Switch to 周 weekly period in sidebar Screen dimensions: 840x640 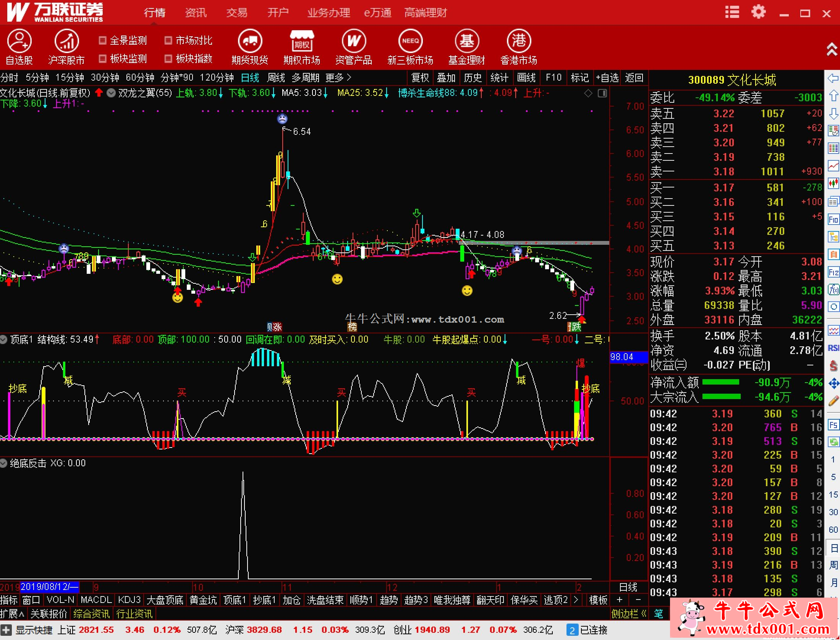[834, 565]
